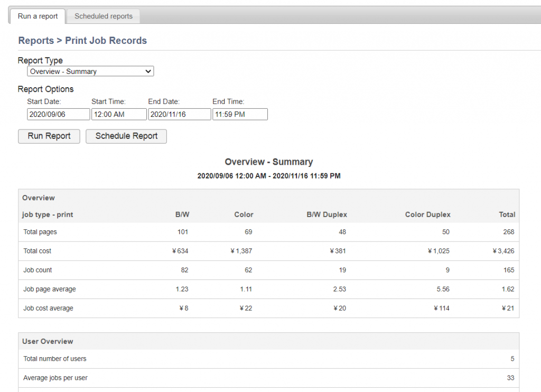Switch to the Scheduled reports tab
541x392 pixels.
(104, 16)
